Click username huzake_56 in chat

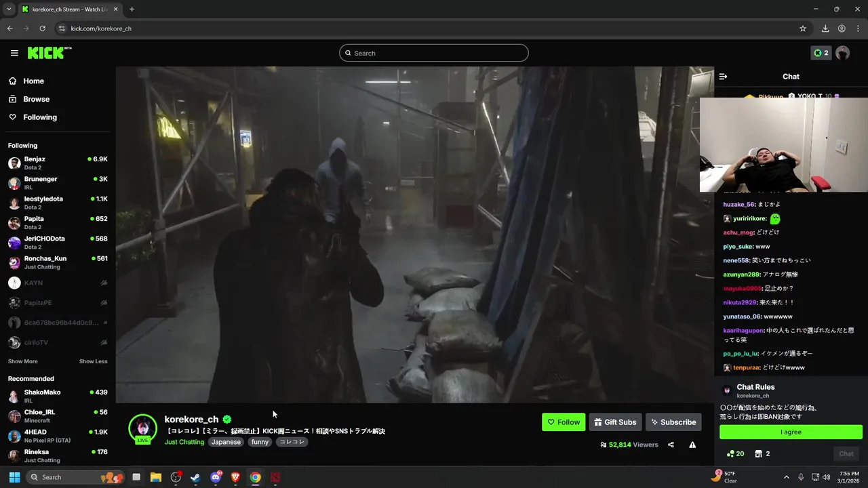coord(739,204)
